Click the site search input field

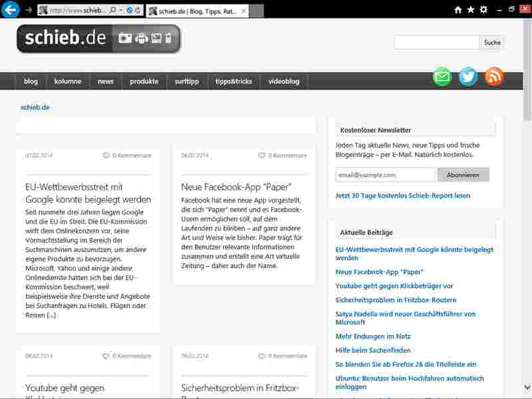(437, 43)
